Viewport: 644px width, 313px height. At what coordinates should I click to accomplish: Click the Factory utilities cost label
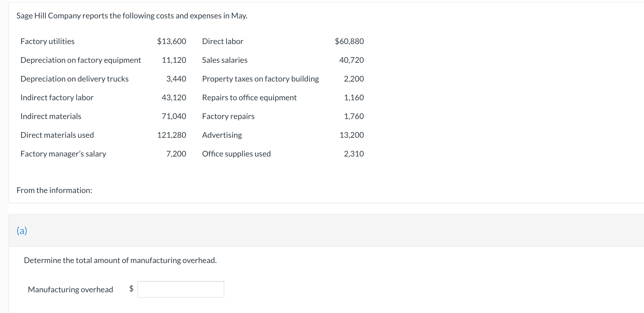[x=47, y=41]
